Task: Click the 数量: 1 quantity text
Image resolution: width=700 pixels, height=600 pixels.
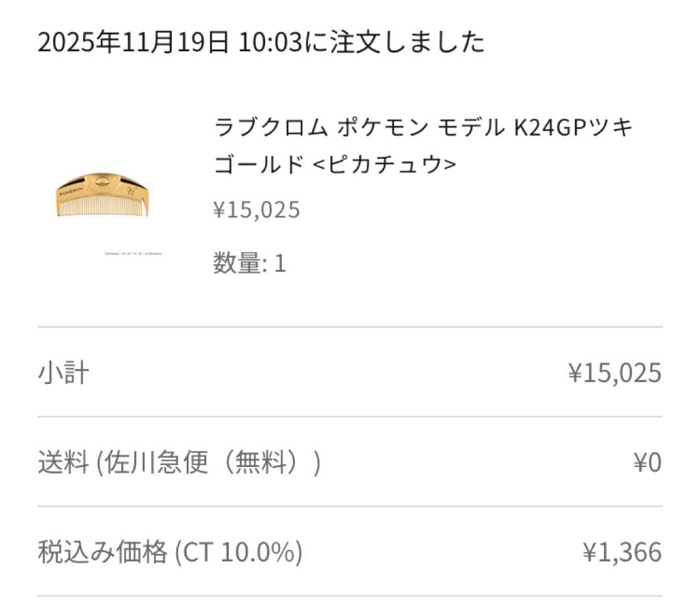Action: (250, 263)
